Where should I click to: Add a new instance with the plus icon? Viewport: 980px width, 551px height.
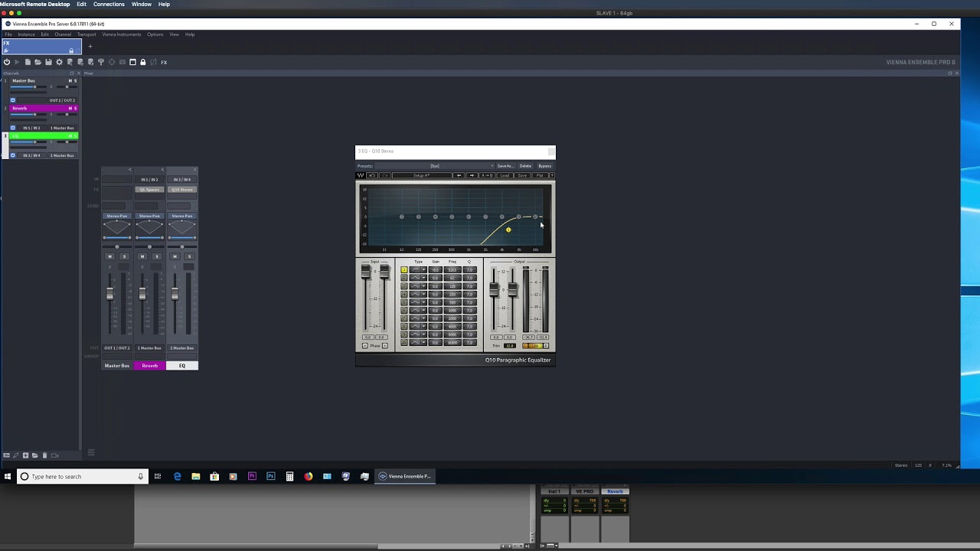click(x=90, y=47)
